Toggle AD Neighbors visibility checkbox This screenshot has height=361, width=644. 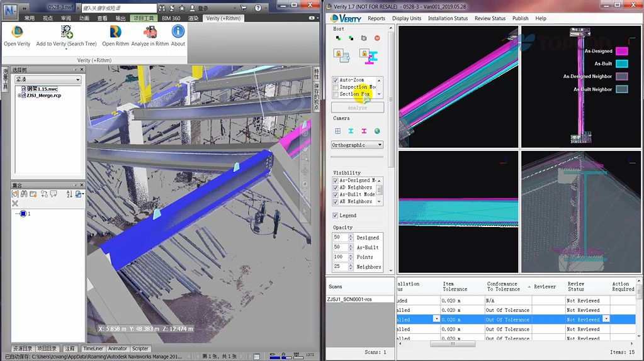pos(336,187)
